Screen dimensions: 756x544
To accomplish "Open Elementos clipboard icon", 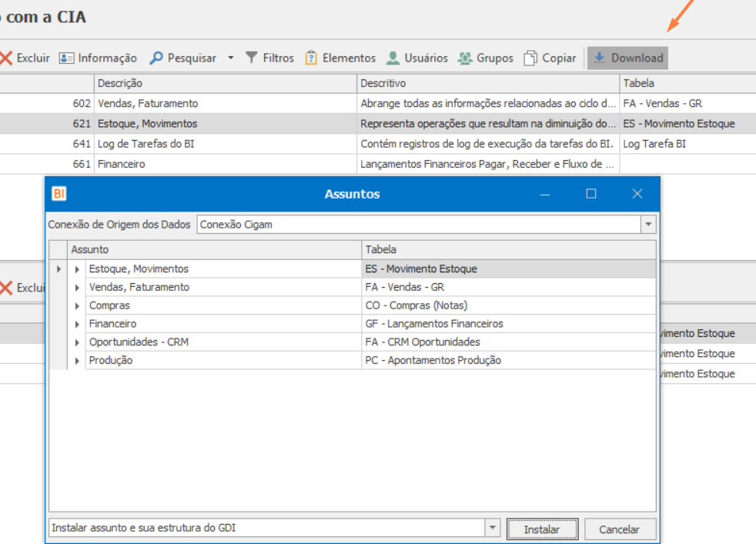I will (x=312, y=58).
